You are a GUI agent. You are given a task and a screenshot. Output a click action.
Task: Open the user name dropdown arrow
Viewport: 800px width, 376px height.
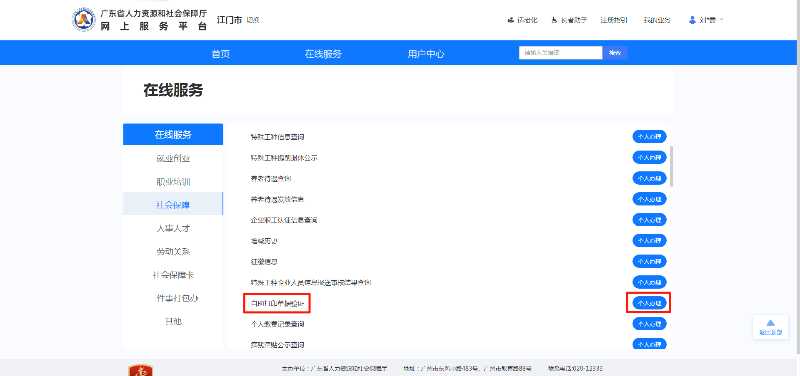721,20
